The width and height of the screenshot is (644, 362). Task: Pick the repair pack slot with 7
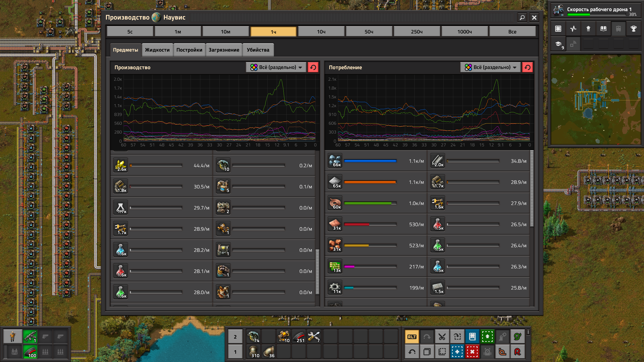pos(314,337)
